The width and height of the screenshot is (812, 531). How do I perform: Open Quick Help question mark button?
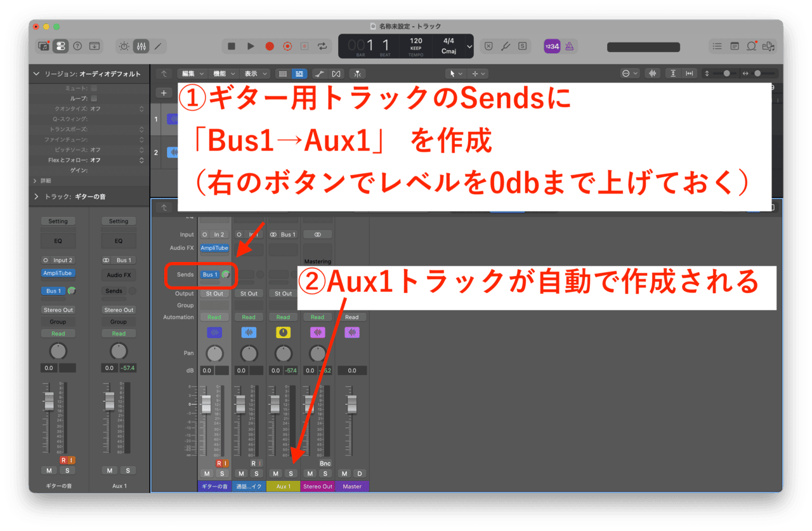click(77, 46)
